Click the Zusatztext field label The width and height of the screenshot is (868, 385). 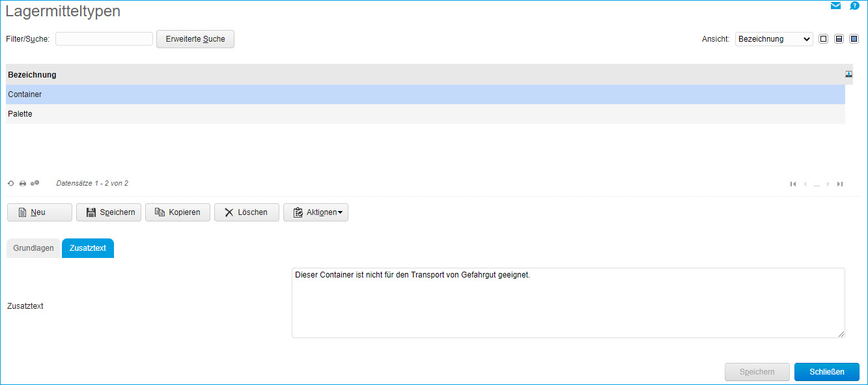coord(25,306)
